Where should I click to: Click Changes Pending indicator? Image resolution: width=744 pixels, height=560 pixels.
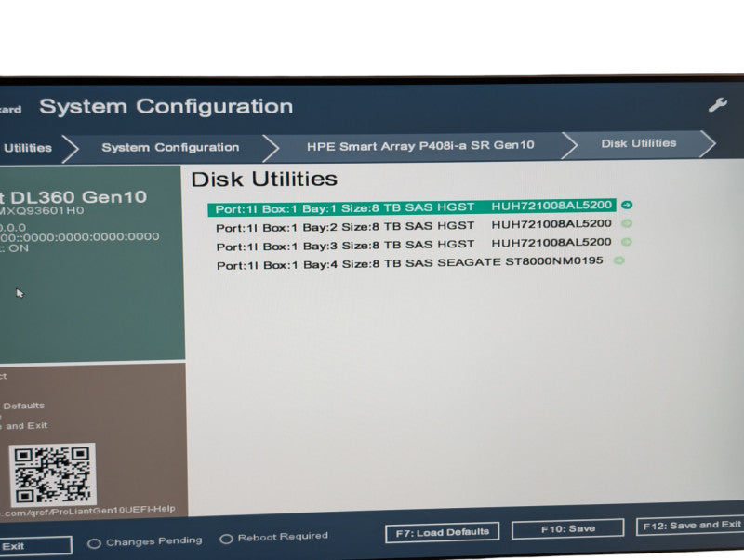pyautogui.click(x=145, y=542)
